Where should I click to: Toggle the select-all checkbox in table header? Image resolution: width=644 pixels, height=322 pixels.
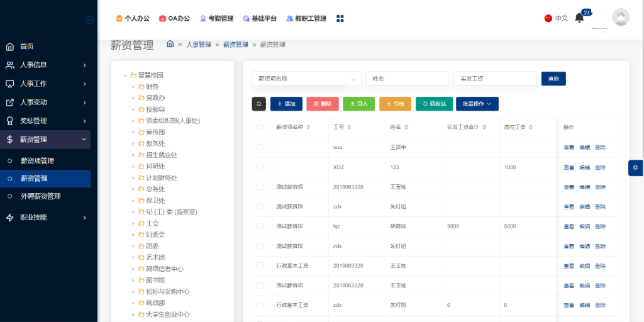[x=260, y=127]
